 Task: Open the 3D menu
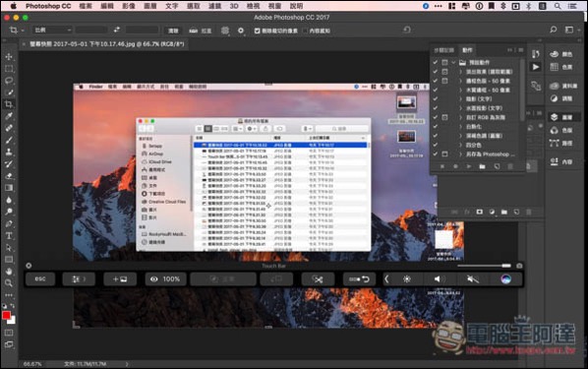pyautogui.click(x=234, y=6)
